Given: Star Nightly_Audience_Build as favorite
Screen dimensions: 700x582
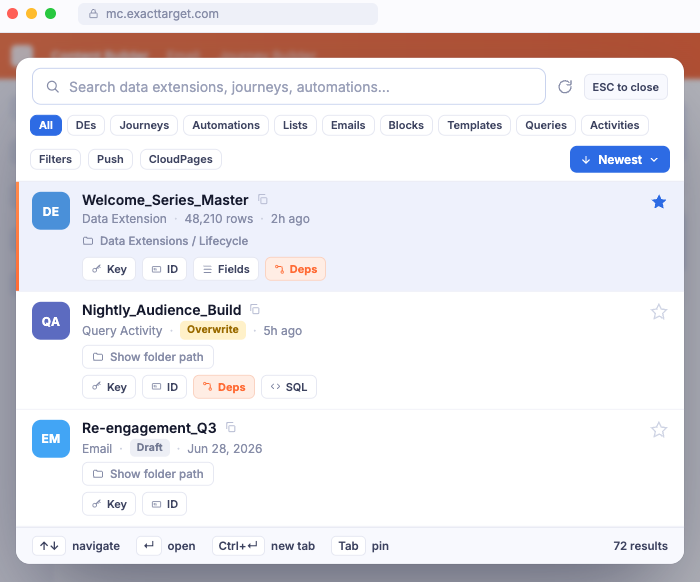Looking at the screenshot, I should (x=658, y=312).
